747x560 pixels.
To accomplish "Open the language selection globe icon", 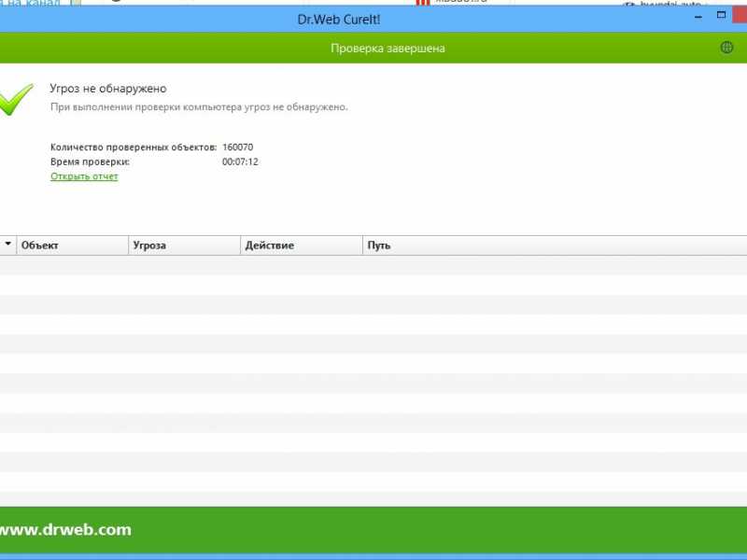I will (x=727, y=48).
